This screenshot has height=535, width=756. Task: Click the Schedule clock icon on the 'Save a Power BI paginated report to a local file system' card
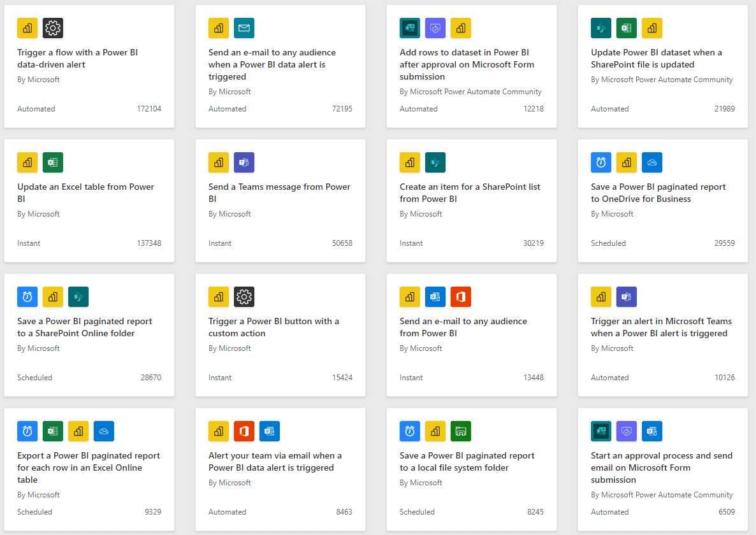pyautogui.click(x=410, y=431)
